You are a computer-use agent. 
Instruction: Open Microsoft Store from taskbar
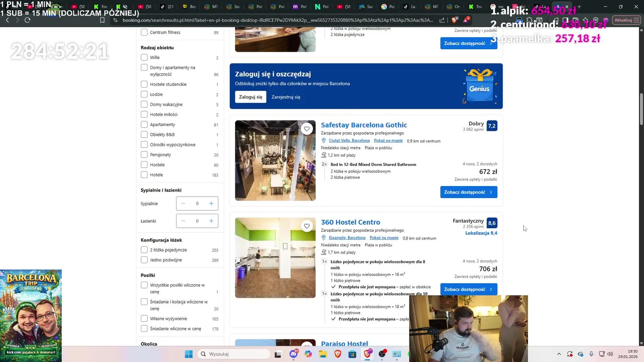[352, 354]
